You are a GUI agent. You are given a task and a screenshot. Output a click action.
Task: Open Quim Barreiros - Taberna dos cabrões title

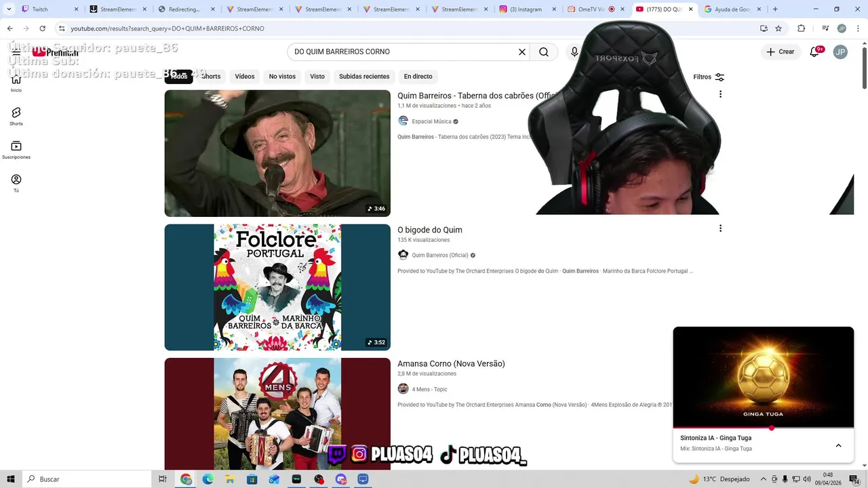pos(476,96)
